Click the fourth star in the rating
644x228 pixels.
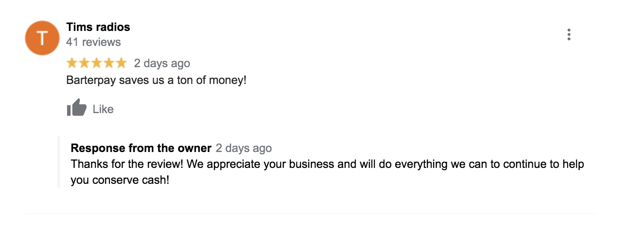109,64
